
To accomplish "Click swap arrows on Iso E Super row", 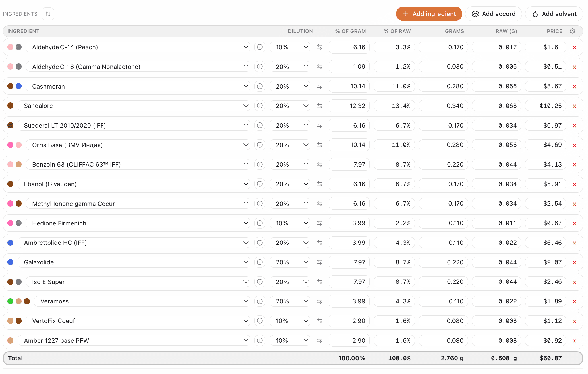I will [x=320, y=282].
